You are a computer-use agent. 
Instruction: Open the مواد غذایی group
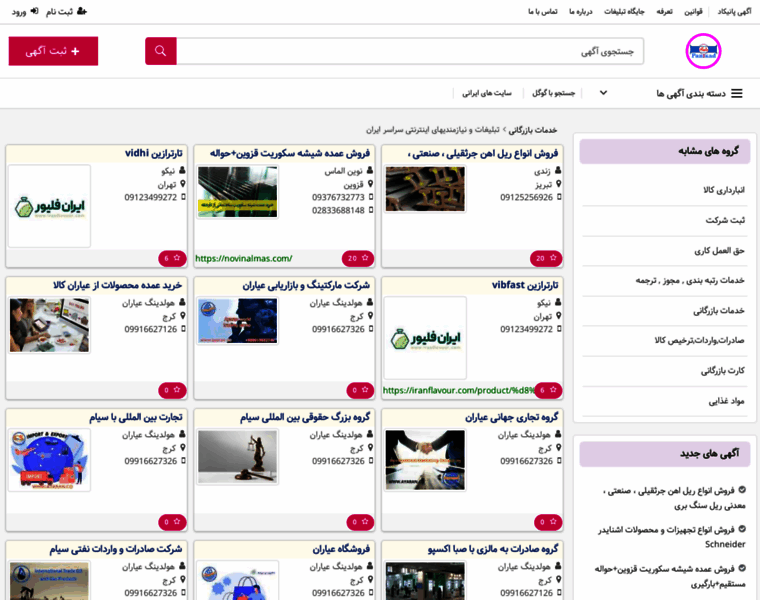pos(726,401)
